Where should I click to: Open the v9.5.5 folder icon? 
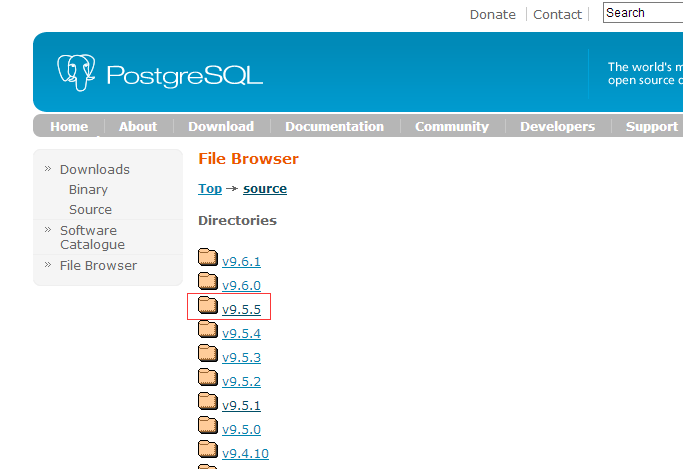[x=208, y=305]
